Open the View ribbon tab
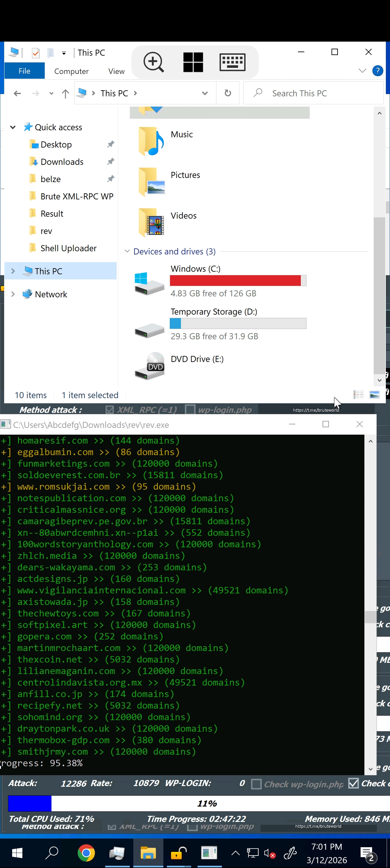This screenshot has width=390, height=868. click(x=116, y=71)
